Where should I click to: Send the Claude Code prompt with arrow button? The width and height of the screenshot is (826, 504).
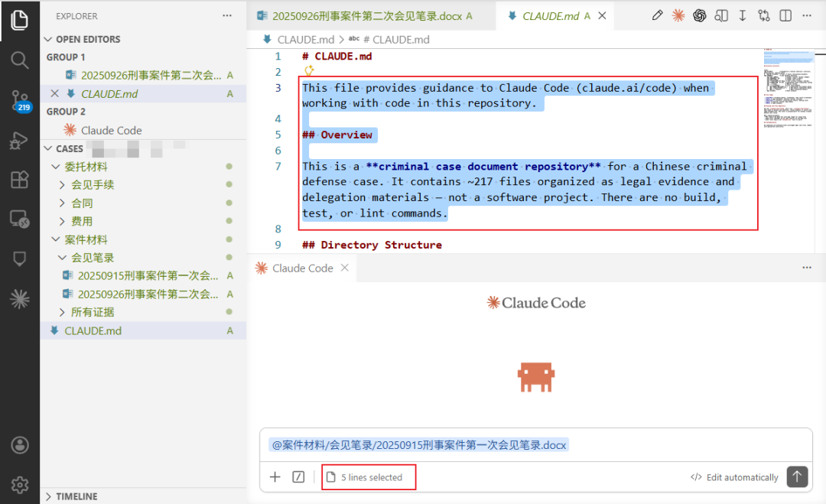click(797, 476)
